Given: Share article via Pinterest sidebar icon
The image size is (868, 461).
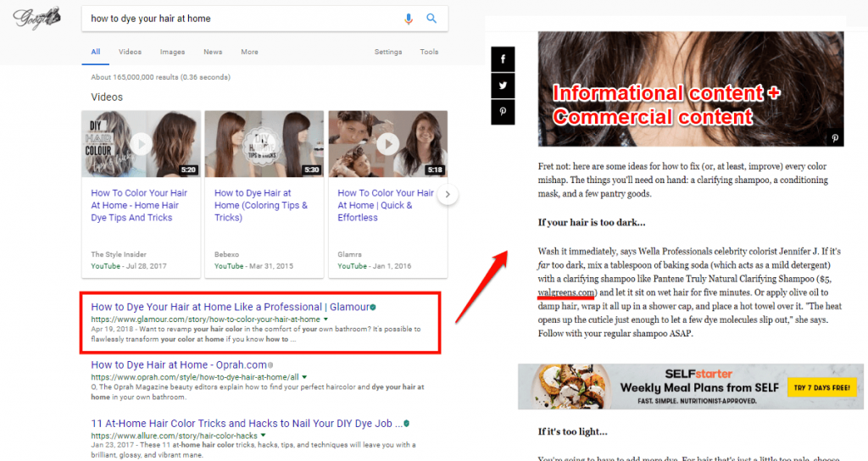Looking at the screenshot, I should [x=503, y=112].
